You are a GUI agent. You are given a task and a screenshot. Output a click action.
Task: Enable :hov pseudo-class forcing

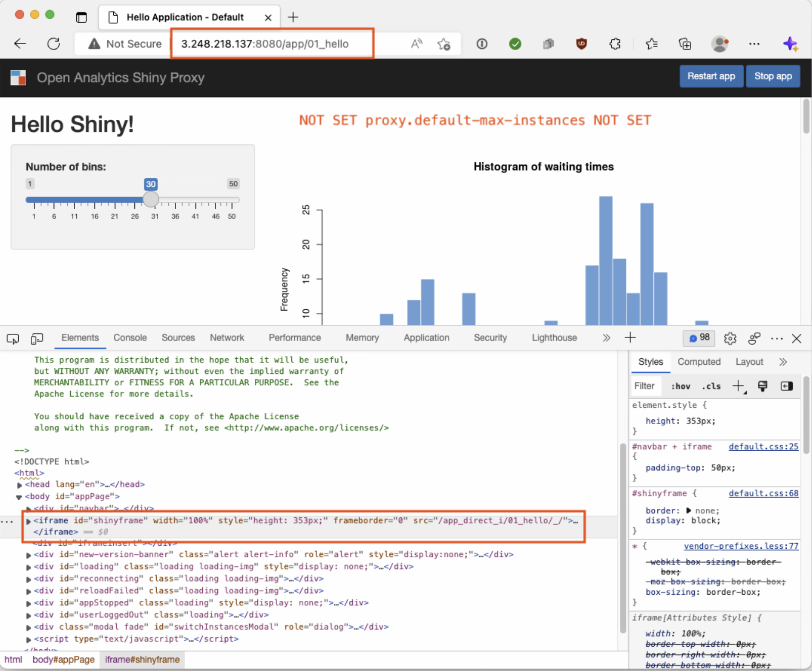(681, 386)
